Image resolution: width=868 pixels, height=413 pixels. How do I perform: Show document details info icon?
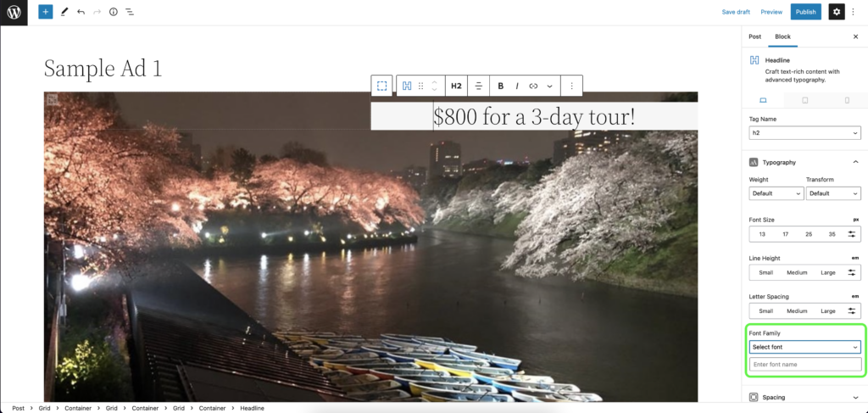click(113, 12)
